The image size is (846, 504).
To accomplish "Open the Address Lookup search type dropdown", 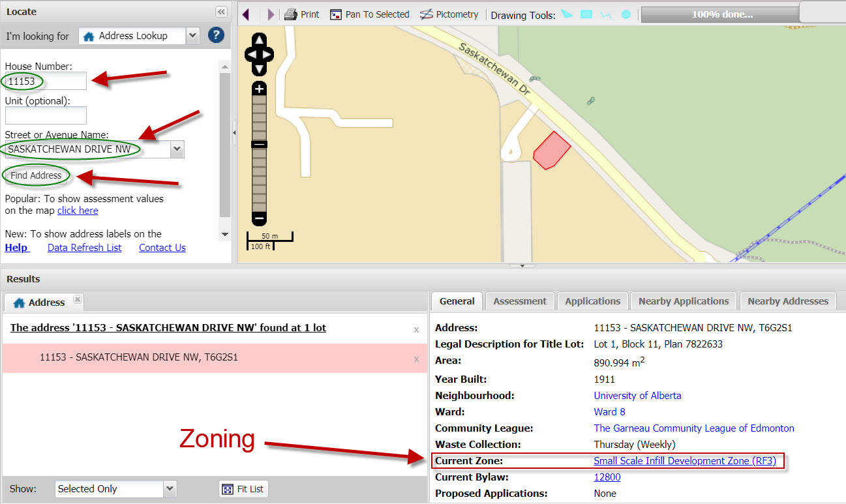I will point(192,36).
